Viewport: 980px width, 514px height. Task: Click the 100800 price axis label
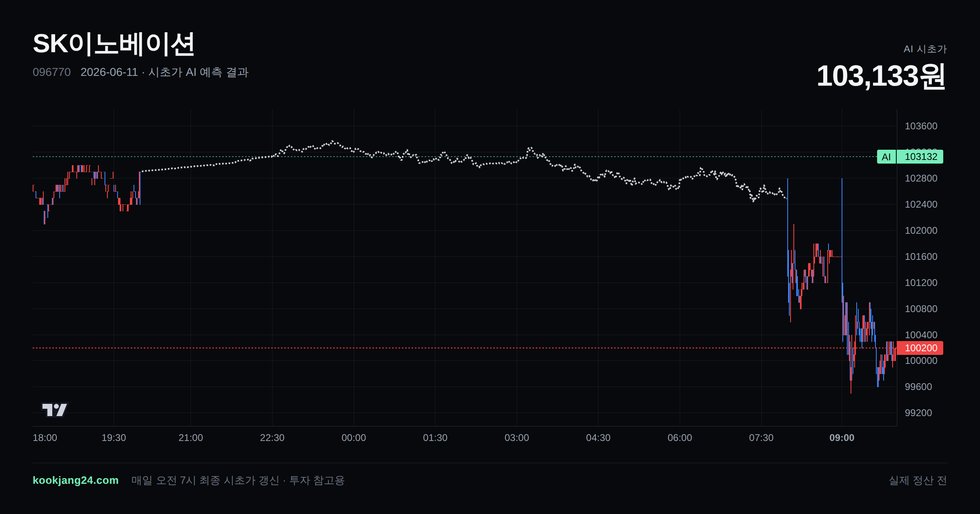coord(921,309)
